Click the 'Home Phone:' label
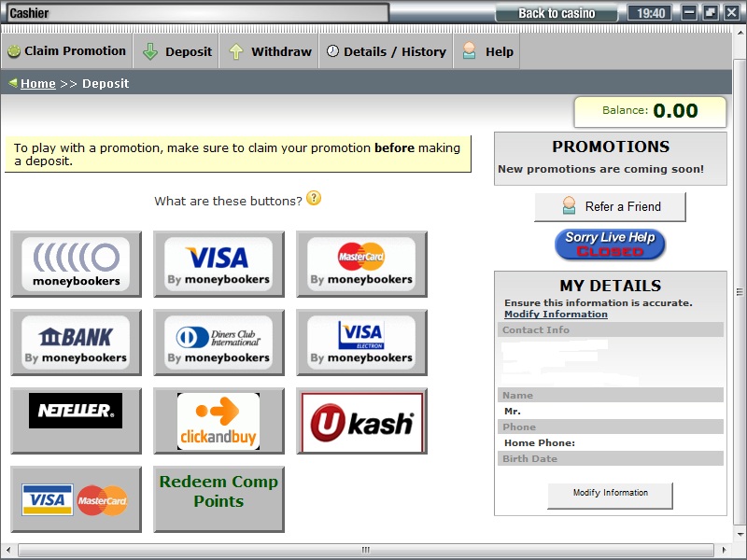Image resolution: width=747 pixels, height=560 pixels. point(540,442)
